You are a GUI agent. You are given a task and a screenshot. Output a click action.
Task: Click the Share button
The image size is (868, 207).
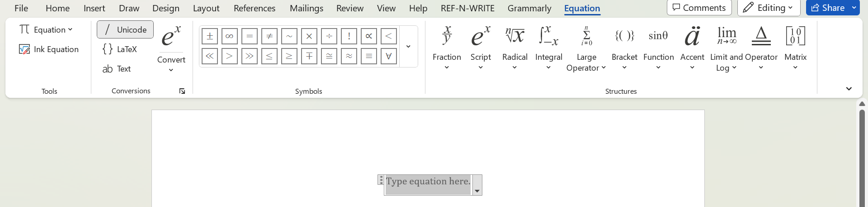coord(828,8)
